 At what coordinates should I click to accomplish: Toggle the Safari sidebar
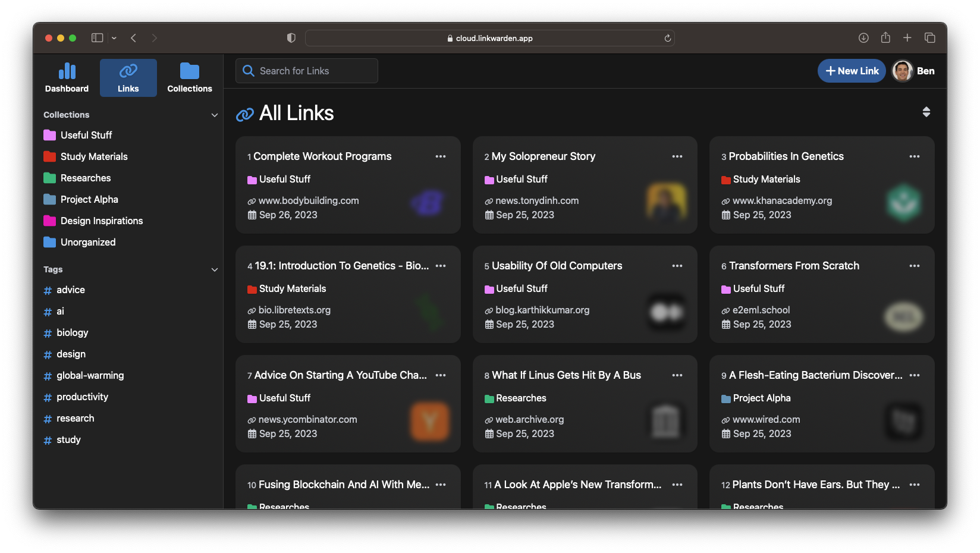click(97, 38)
